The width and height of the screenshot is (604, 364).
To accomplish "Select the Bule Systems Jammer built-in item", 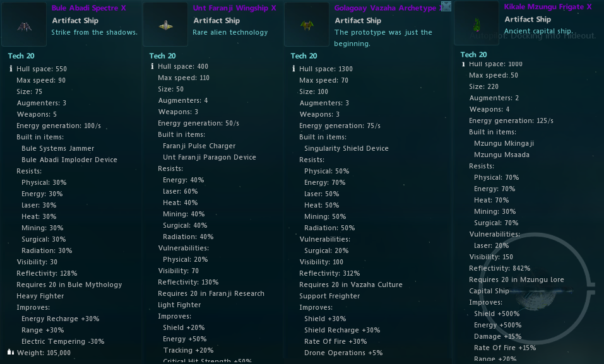I will tap(57, 148).
